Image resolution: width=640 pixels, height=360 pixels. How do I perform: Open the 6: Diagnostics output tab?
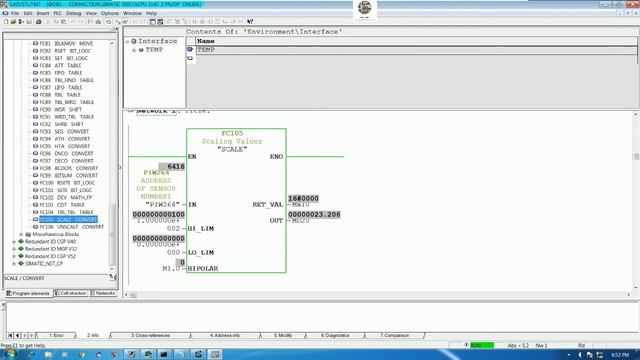click(x=335, y=336)
